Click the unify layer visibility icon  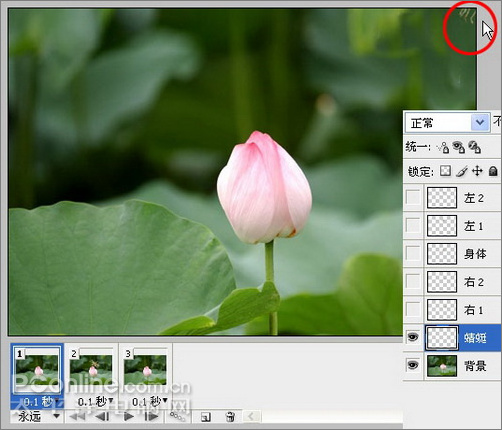coord(459,147)
